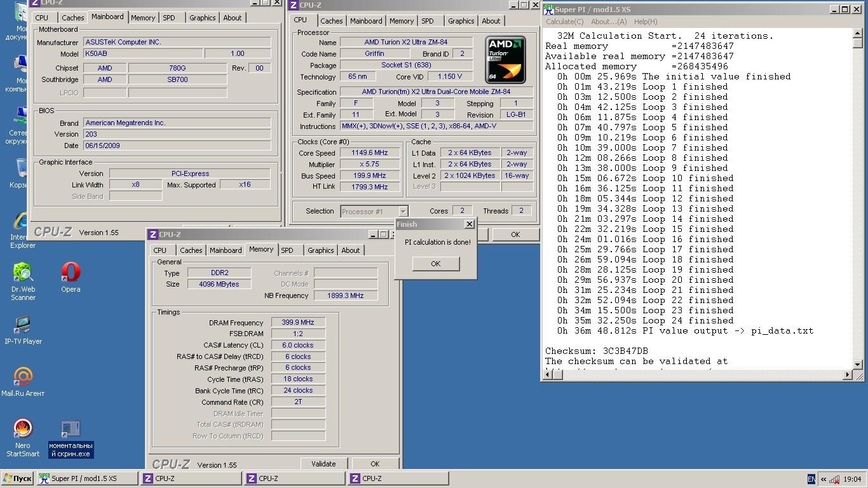Select Mainboard tab in Memory window
The image size is (868, 488).
pyautogui.click(x=226, y=250)
